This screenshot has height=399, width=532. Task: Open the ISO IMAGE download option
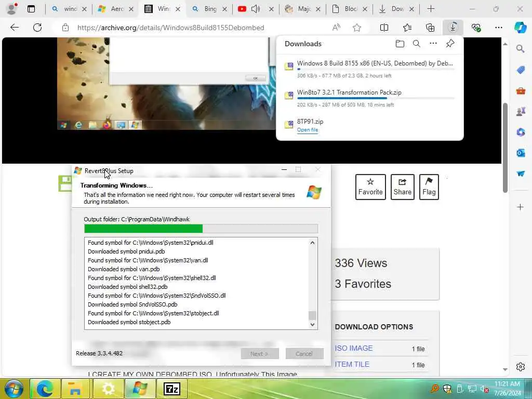(x=353, y=348)
